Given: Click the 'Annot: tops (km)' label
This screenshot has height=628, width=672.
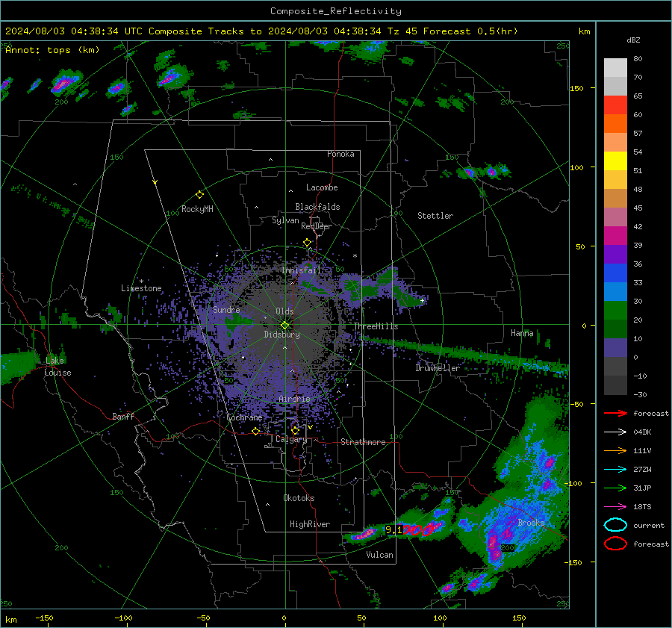Looking at the screenshot, I should pos(52,50).
